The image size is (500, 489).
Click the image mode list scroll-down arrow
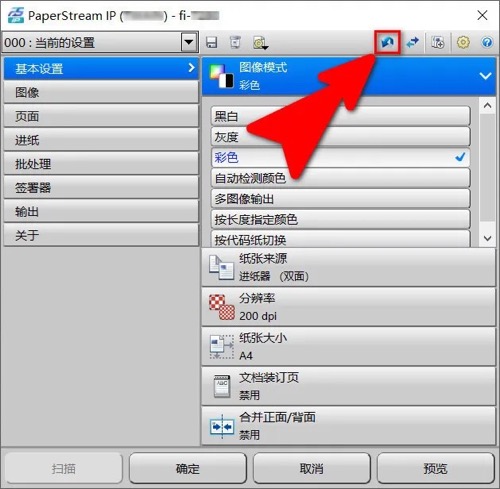click(487, 239)
